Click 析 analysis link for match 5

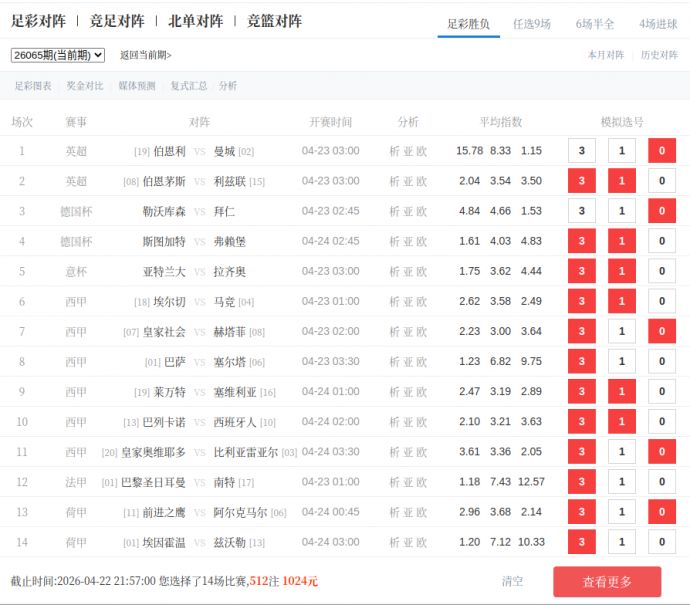click(x=394, y=271)
